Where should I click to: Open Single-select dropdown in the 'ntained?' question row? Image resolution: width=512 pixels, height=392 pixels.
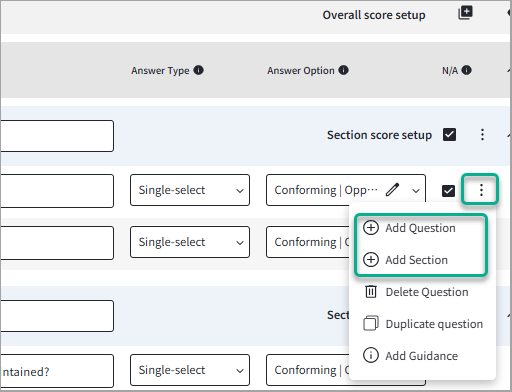click(x=190, y=370)
